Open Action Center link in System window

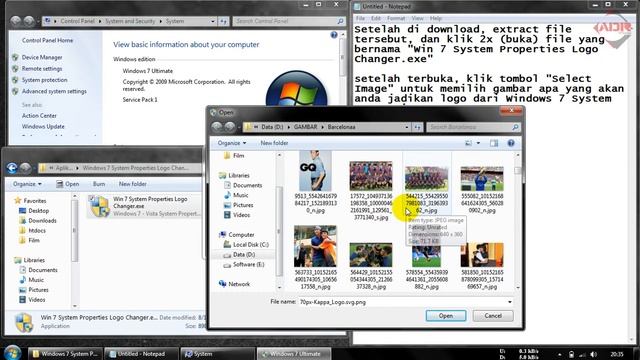pos(39,116)
